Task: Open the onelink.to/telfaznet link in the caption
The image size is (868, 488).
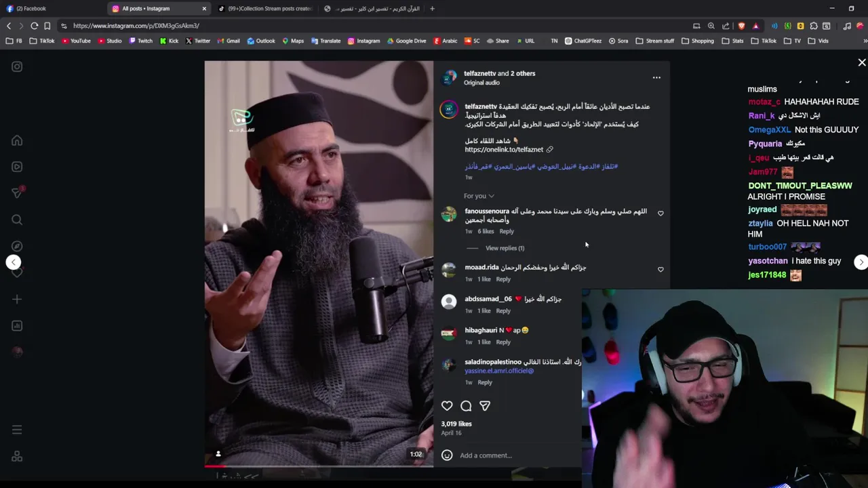Action: pyautogui.click(x=504, y=150)
